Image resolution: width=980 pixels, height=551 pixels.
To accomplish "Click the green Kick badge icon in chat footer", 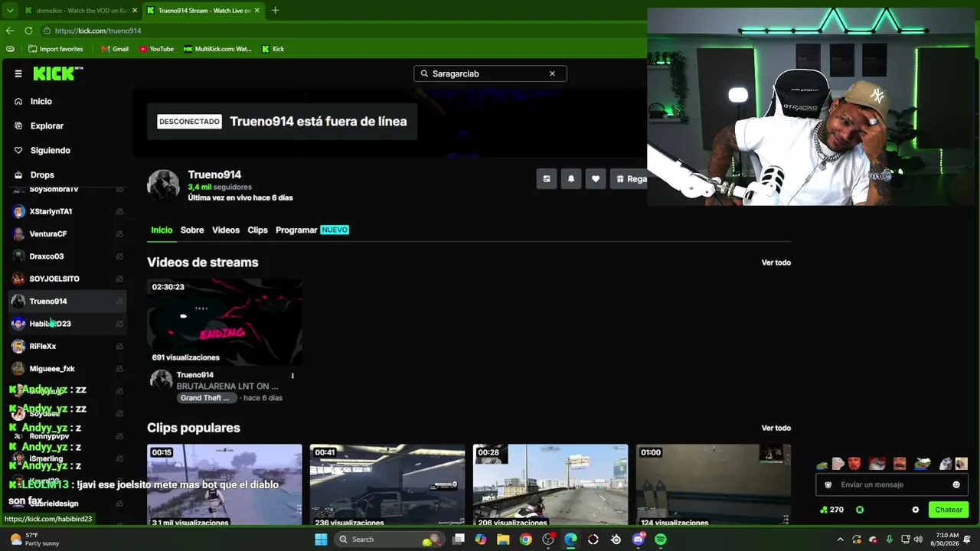I will [860, 510].
